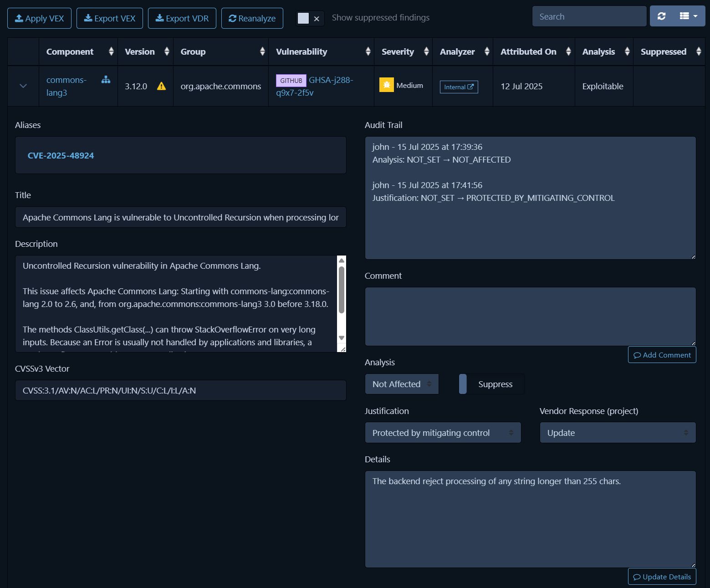Open the Internal analyzer link
The width and height of the screenshot is (710, 588).
click(x=459, y=87)
